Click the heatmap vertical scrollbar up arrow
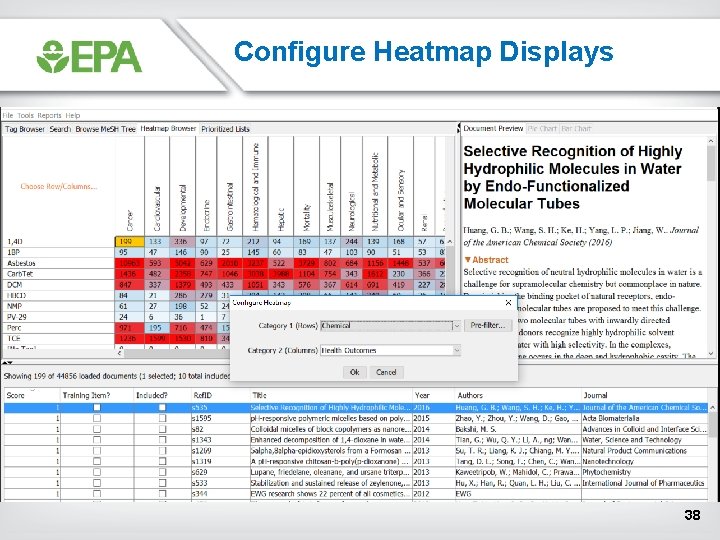The height and width of the screenshot is (540, 720). pyautogui.click(x=450, y=242)
